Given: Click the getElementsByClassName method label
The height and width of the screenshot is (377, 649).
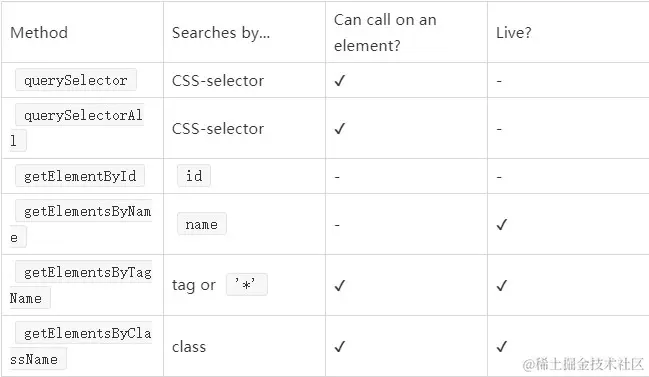Looking at the screenshot, I should (x=81, y=346).
